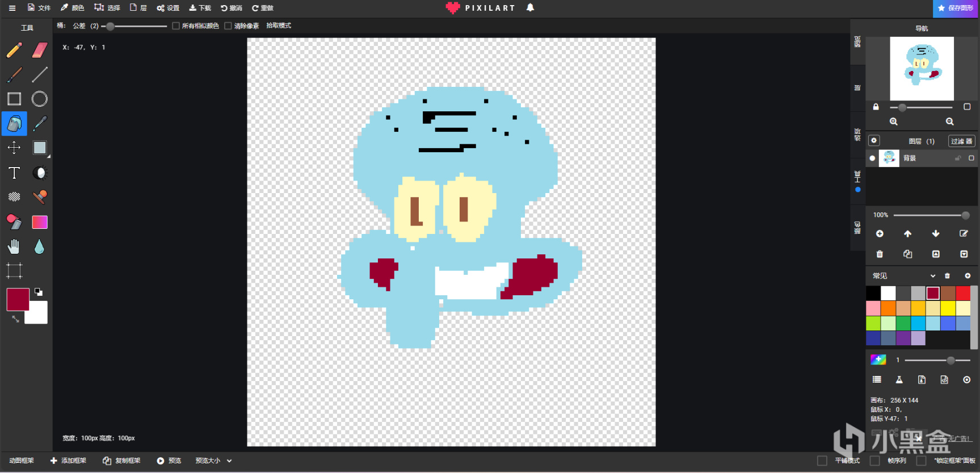Open the 选择 menu
The height and width of the screenshot is (473, 980).
point(107,8)
